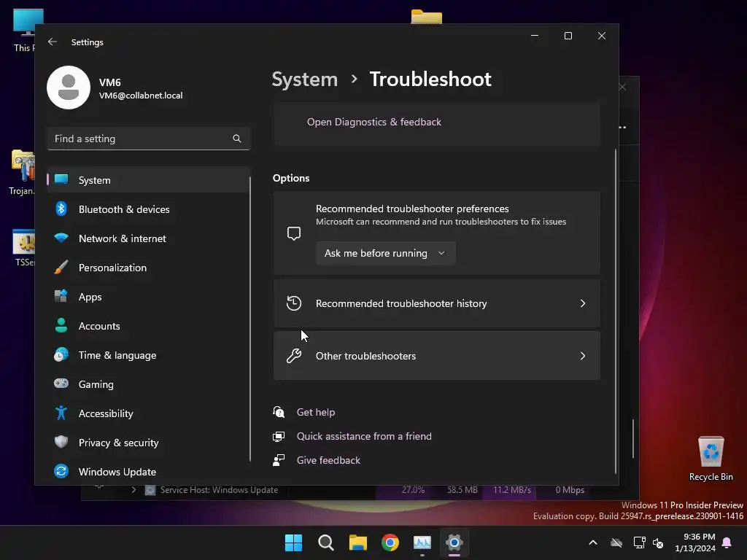Click chevron on Recommended troubleshooter history row

pyautogui.click(x=583, y=304)
